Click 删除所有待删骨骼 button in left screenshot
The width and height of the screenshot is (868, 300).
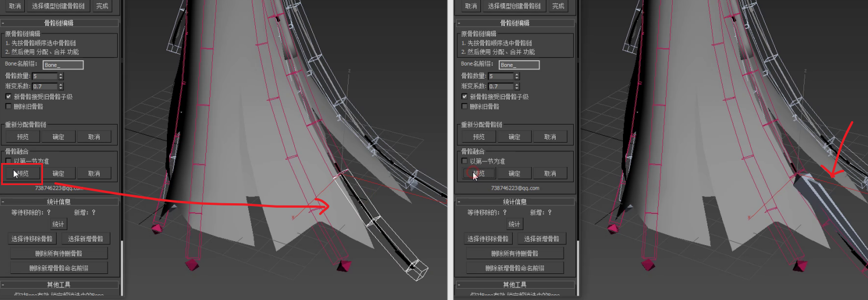58,253
